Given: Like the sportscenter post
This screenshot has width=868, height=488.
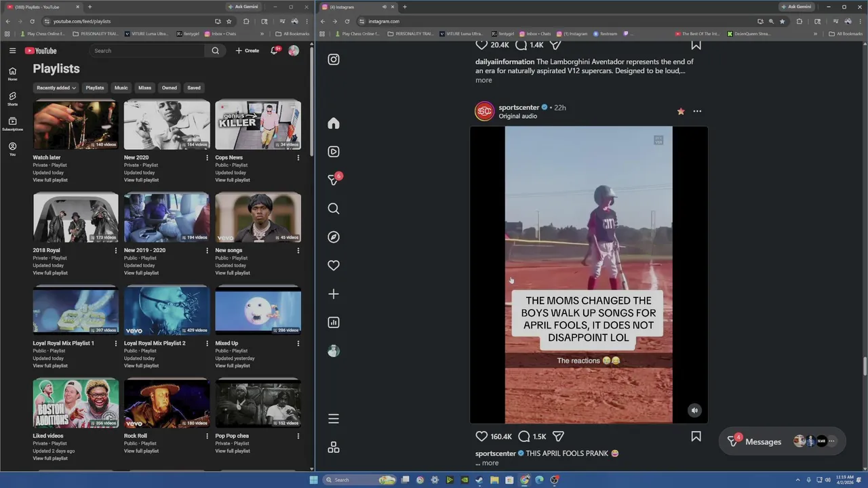Looking at the screenshot, I should point(481,436).
